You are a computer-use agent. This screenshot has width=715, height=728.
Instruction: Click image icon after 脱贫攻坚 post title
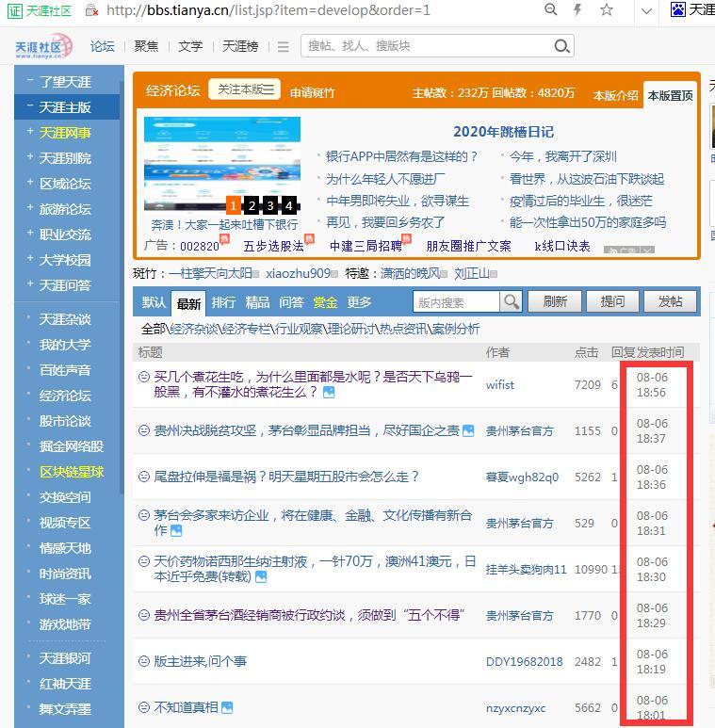[468, 430]
